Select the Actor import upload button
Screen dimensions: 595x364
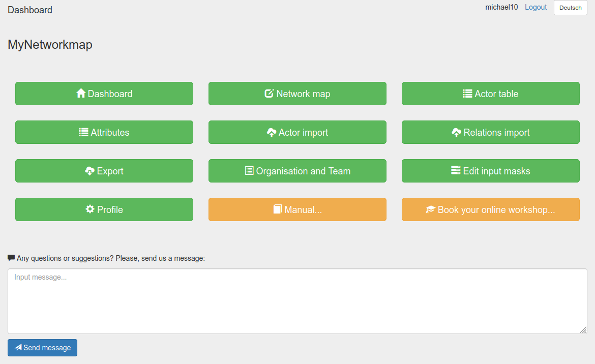(297, 132)
